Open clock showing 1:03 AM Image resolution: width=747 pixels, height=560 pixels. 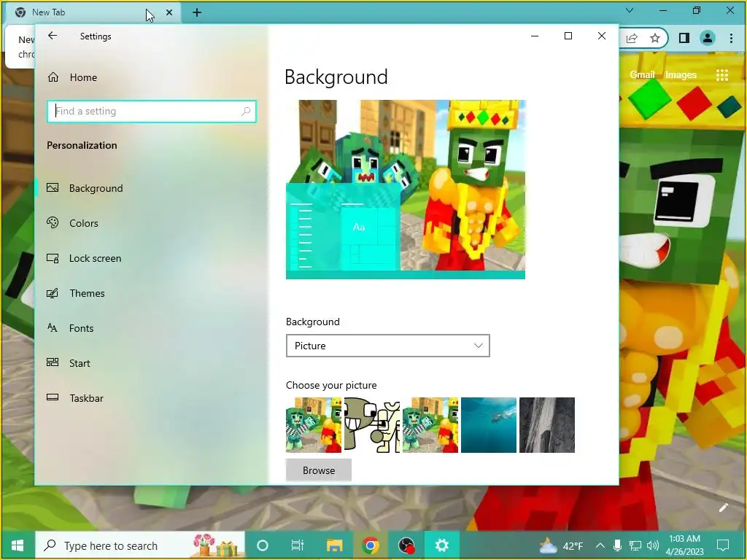coord(684,545)
